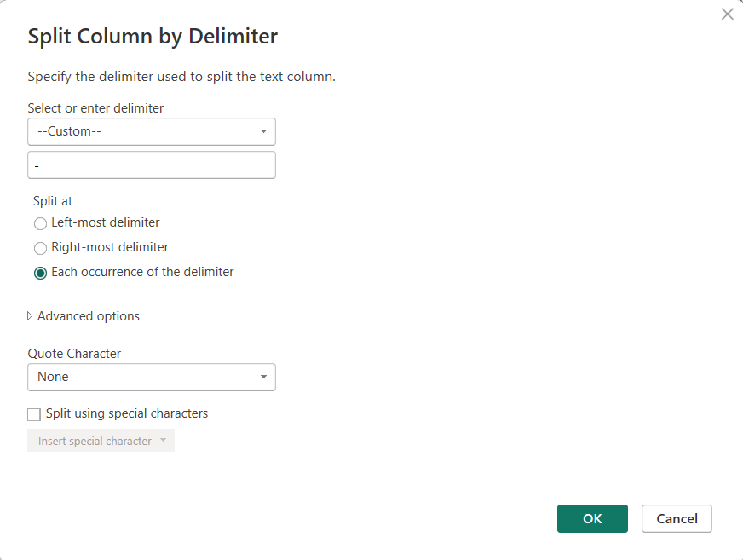Enable Split using special characters checkbox

34,414
